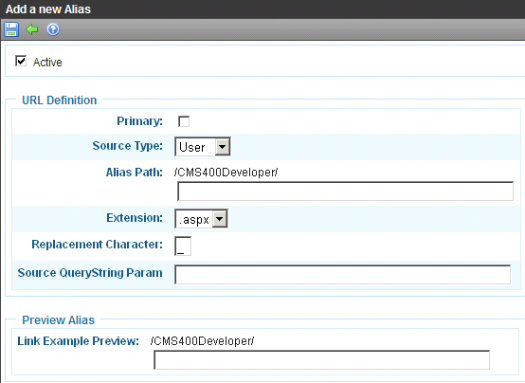Enable the Primary checkbox
This screenshot has width=525, height=383.
click(x=184, y=121)
